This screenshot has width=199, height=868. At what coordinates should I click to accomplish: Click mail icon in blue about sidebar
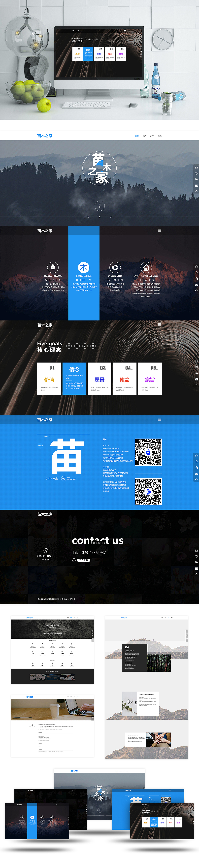pyautogui.click(x=197, y=474)
